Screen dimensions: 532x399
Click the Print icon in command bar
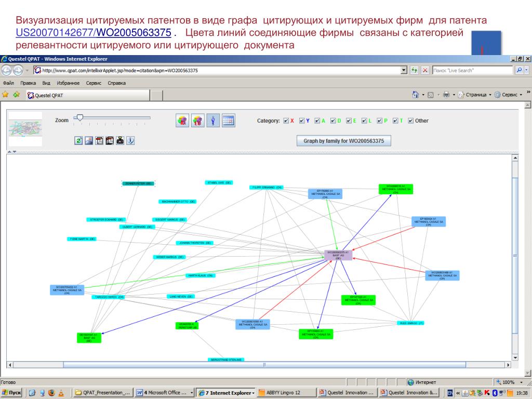click(x=446, y=95)
